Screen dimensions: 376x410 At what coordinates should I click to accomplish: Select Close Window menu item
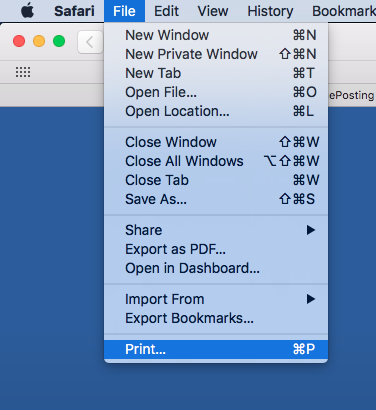click(x=216, y=142)
